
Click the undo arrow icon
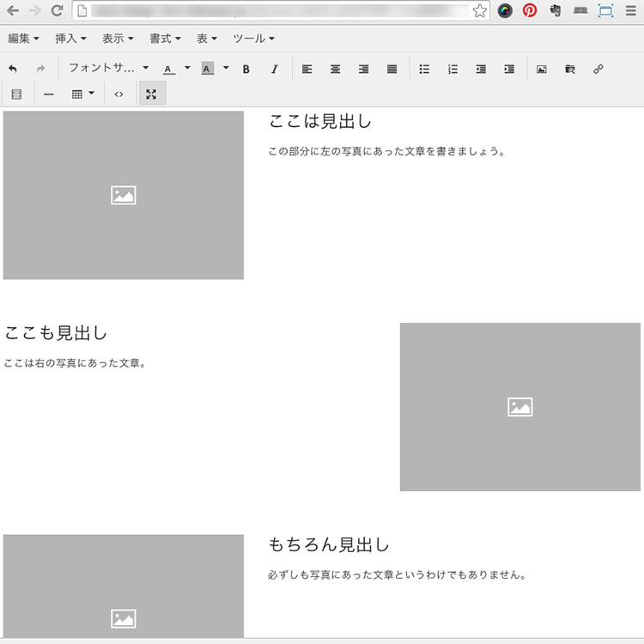point(13,69)
